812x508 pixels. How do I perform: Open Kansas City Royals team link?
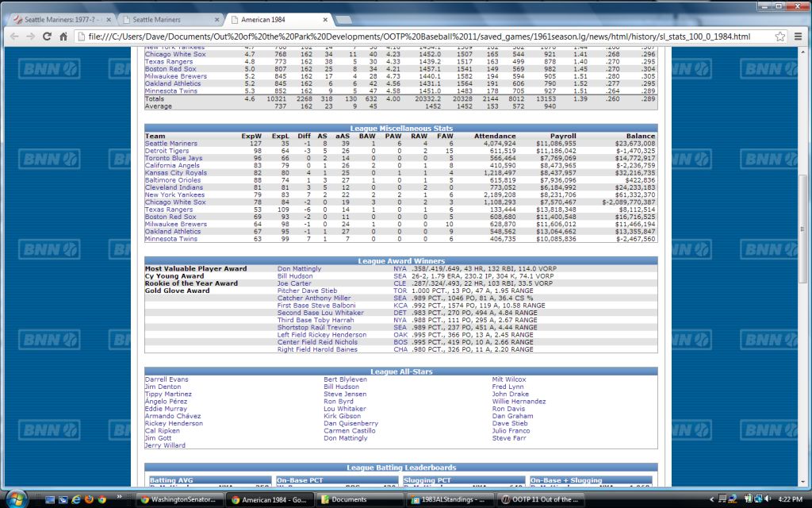[x=176, y=172]
